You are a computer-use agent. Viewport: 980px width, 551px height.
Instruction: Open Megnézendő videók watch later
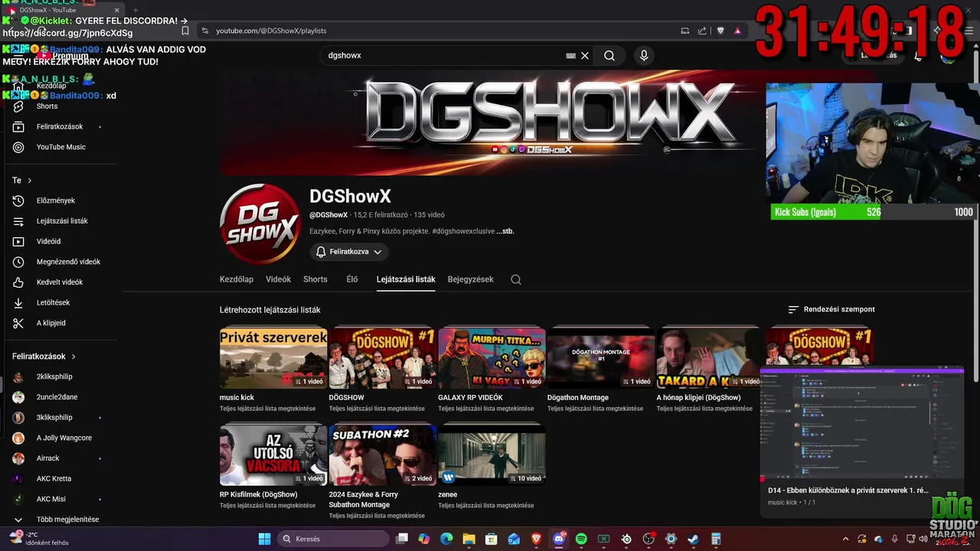coord(68,262)
